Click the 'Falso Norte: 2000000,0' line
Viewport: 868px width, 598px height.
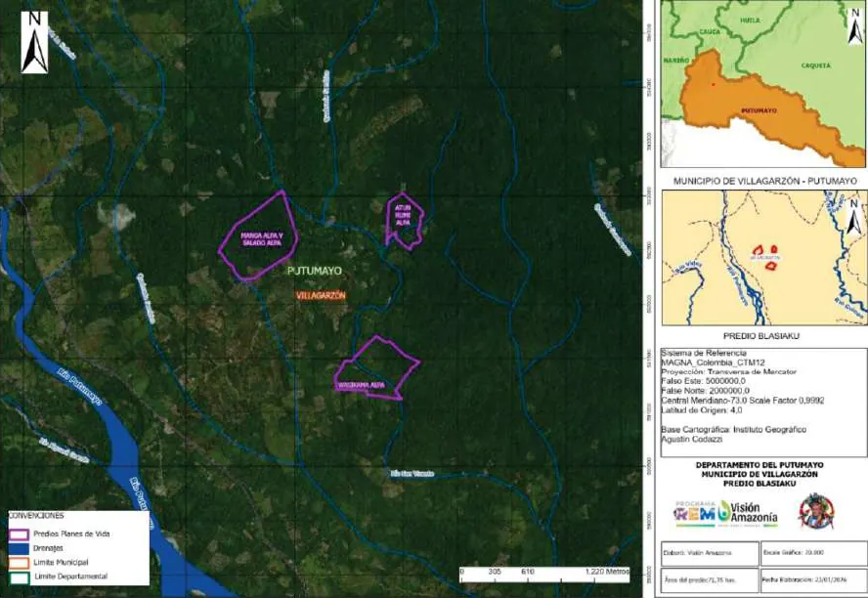click(x=705, y=391)
